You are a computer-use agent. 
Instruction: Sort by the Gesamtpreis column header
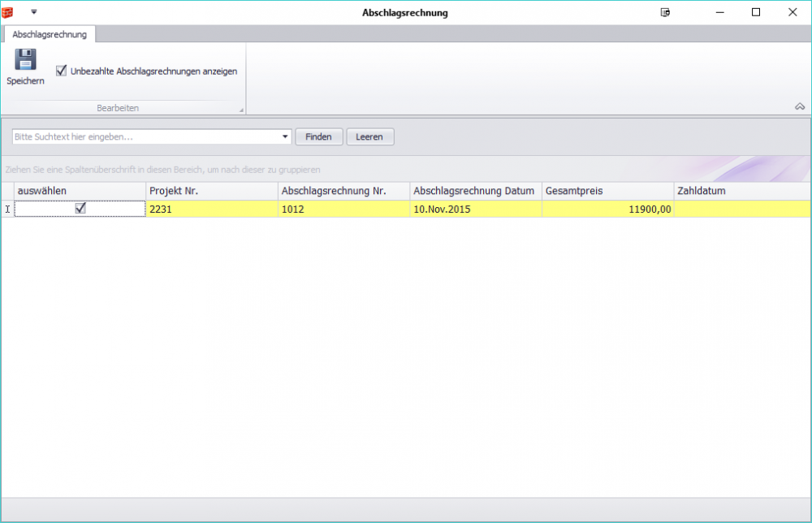607,191
